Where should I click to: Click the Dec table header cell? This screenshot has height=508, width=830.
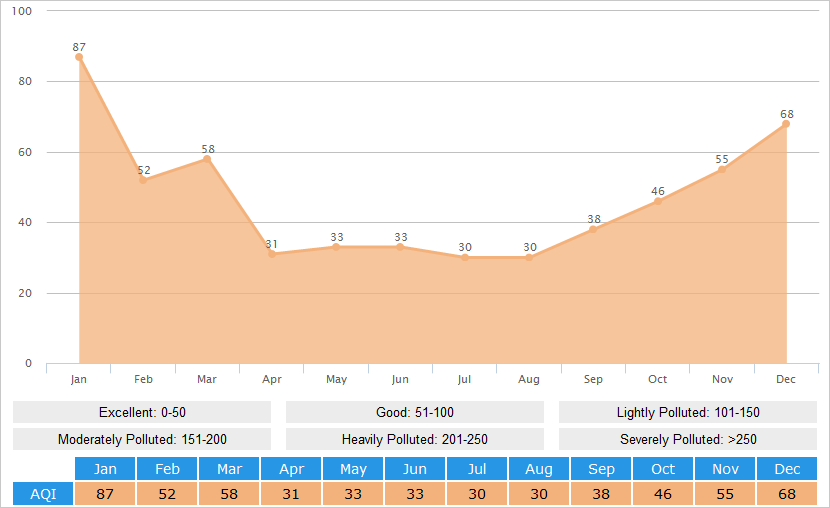787,469
